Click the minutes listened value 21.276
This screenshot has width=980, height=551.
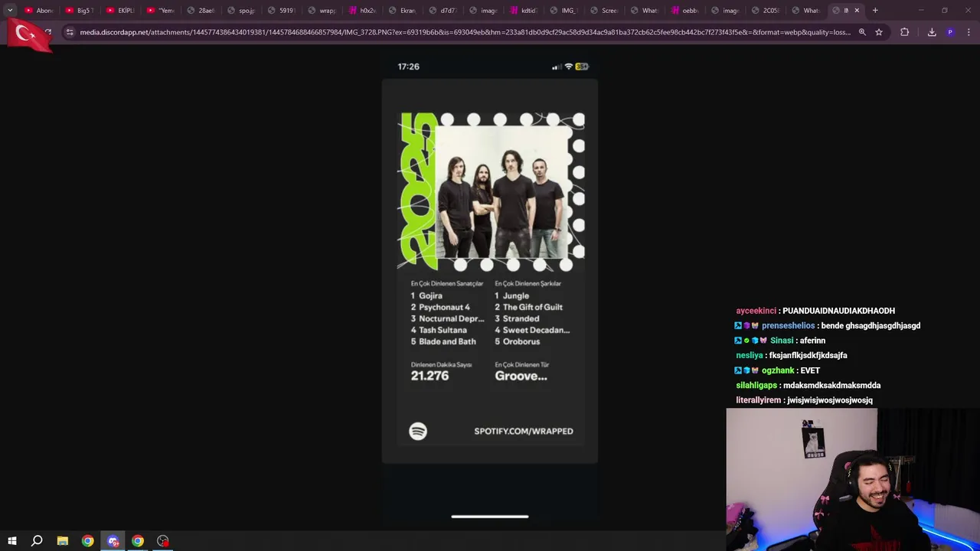tap(430, 376)
